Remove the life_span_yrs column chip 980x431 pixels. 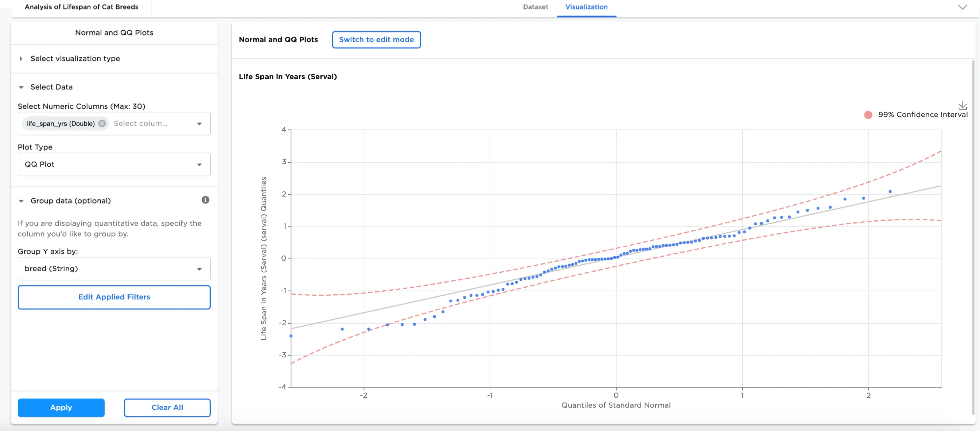tap(102, 124)
